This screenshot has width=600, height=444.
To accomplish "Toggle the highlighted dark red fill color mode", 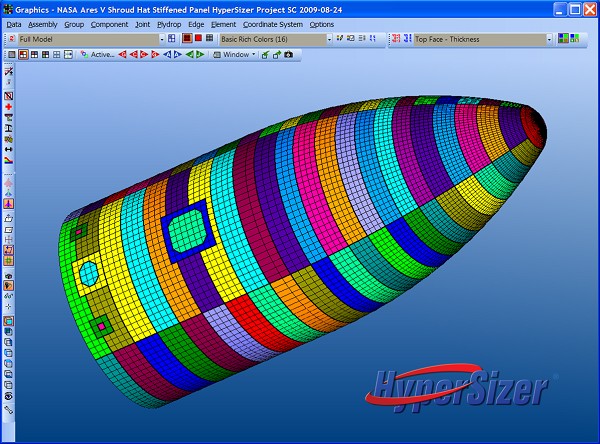I will pyautogui.click(x=187, y=38).
